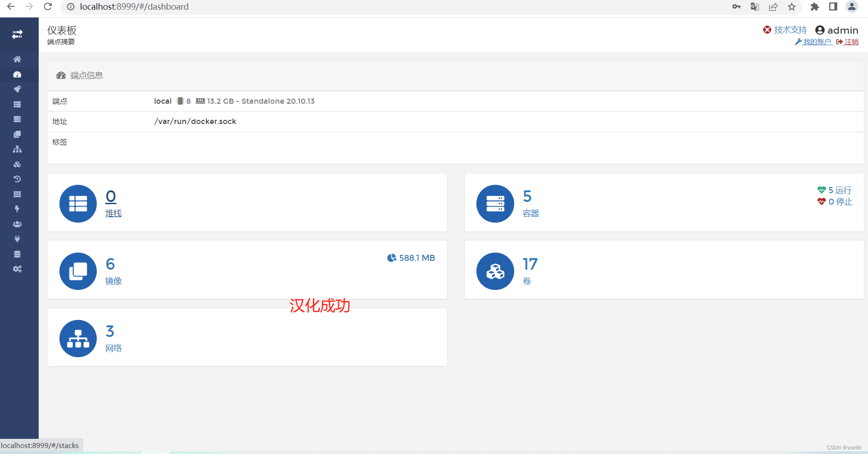Screen dimensions: 868x454
Task: Click the blue Stacks circle icon
Action: point(78,204)
